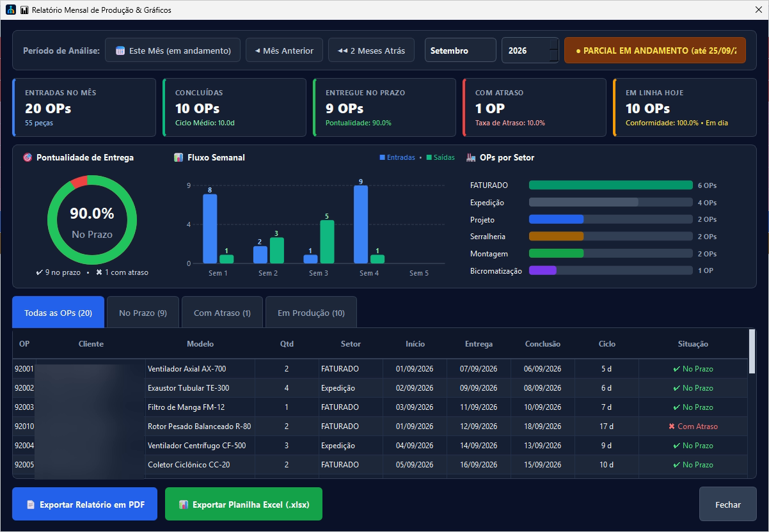Select the Filtro de Manga FM-12 cell
Screen dimensions: 769x532
point(200,407)
